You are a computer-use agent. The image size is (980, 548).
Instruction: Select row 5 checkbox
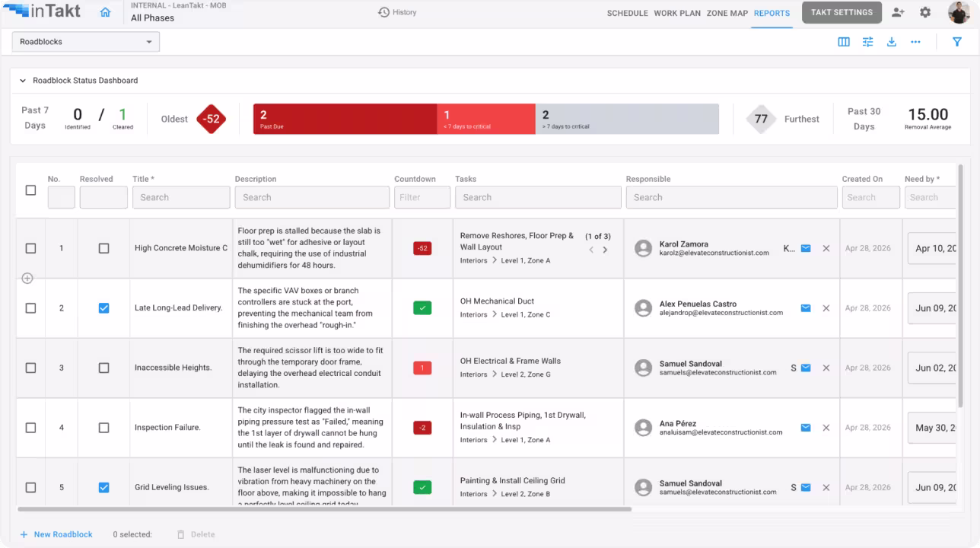(x=30, y=487)
